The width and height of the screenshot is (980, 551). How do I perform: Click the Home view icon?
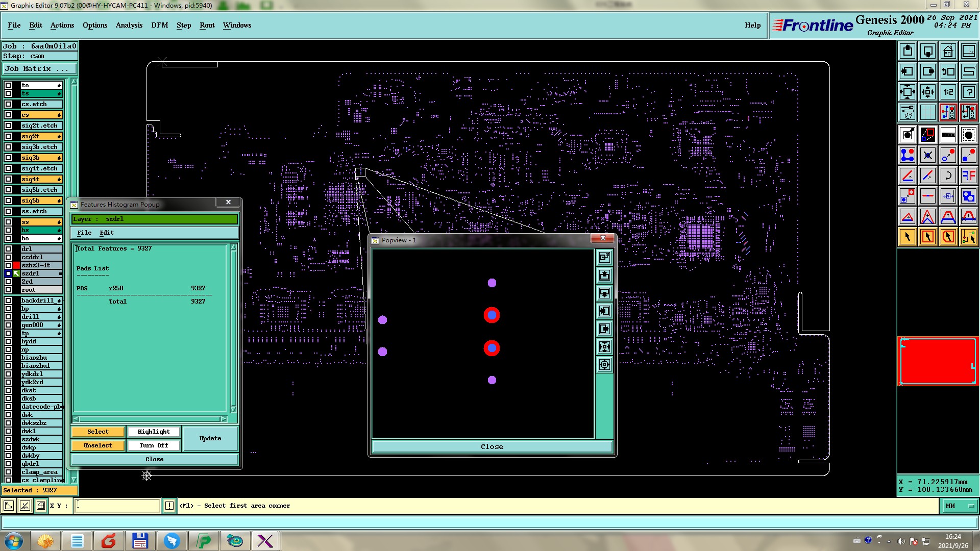pyautogui.click(x=948, y=51)
